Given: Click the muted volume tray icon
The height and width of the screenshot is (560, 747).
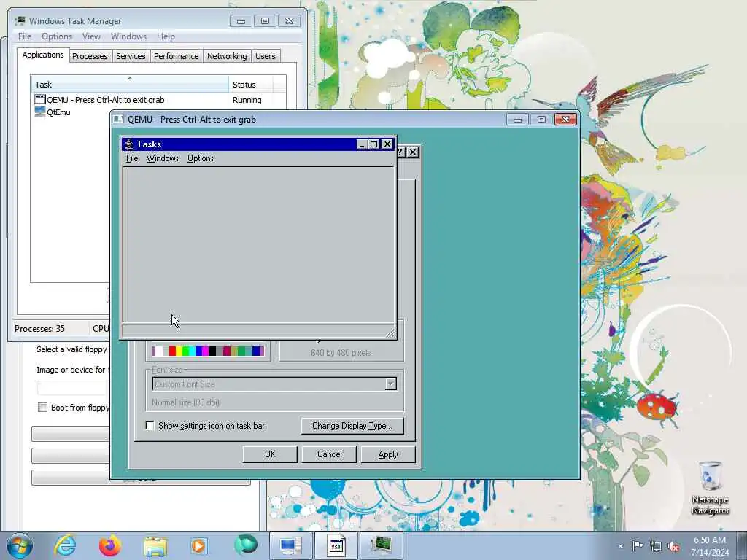Looking at the screenshot, I should [673, 547].
